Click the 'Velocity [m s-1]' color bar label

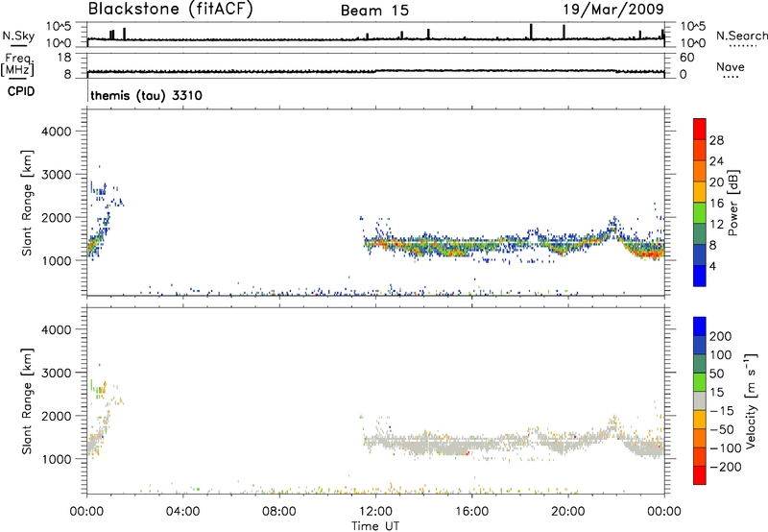pos(750,400)
